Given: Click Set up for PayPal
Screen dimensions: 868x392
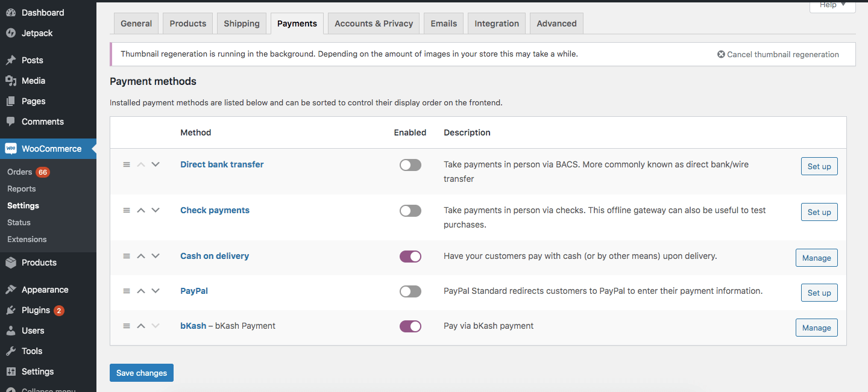Looking at the screenshot, I should click(x=819, y=293).
